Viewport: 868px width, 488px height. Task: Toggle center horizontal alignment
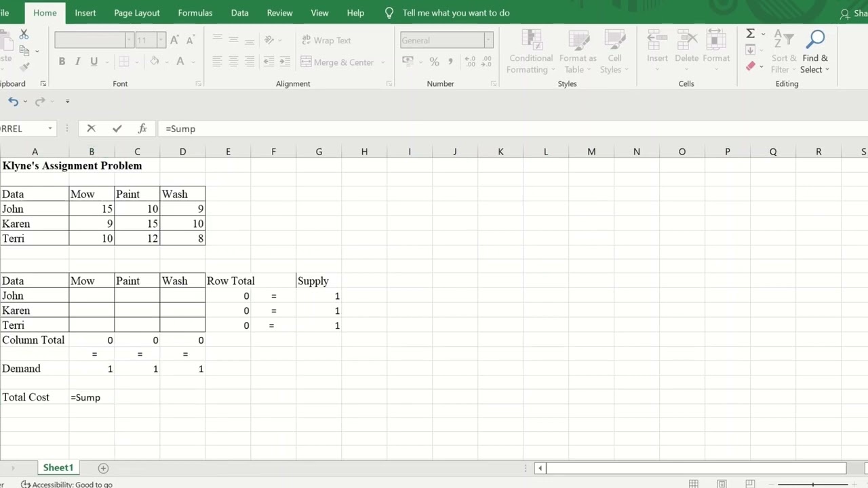click(x=233, y=62)
